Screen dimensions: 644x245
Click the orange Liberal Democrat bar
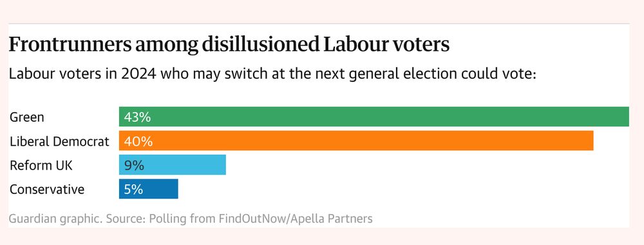point(356,141)
